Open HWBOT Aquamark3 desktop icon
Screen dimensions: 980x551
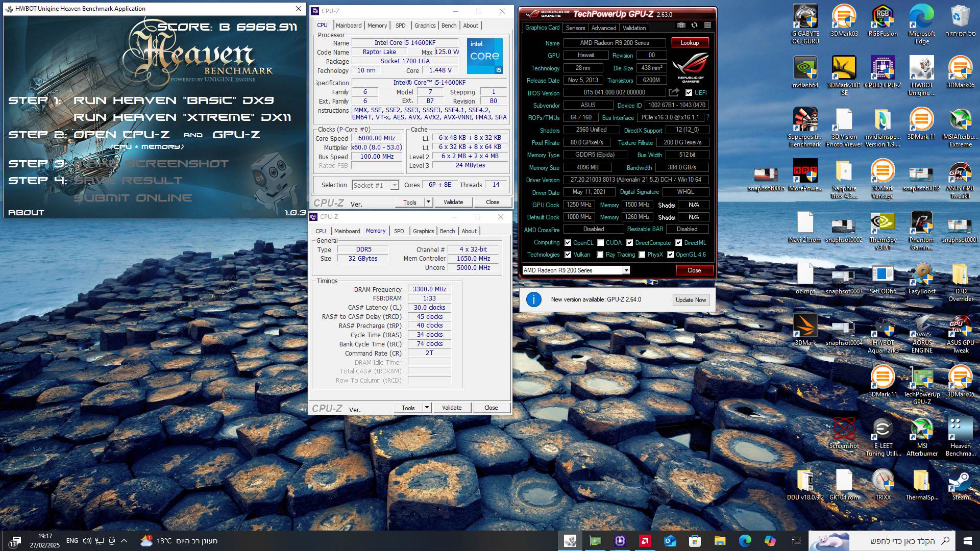(883, 333)
